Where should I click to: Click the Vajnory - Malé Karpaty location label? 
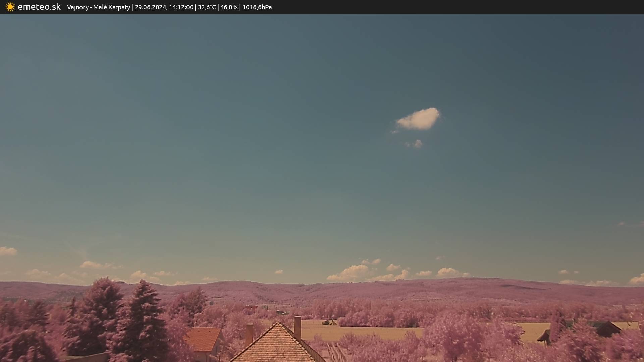[98, 7]
